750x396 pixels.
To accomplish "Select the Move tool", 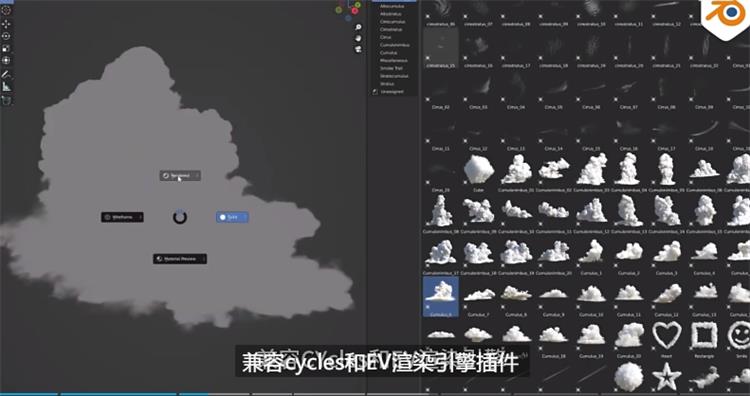I will (x=6, y=23).
